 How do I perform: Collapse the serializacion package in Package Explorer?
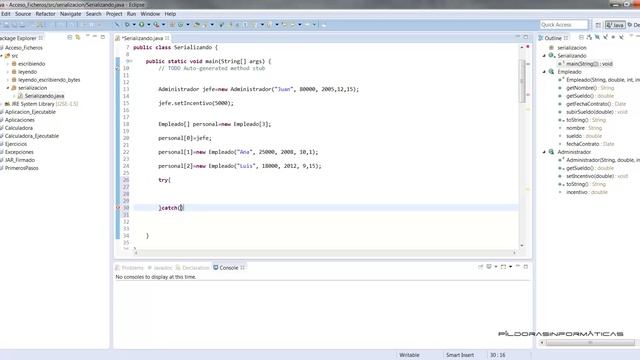point(8,88)
